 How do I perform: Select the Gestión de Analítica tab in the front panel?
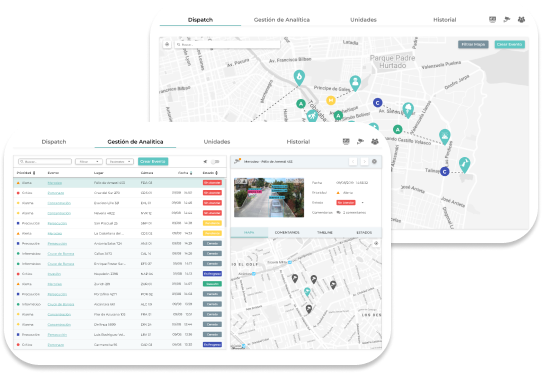coord(135,142)
